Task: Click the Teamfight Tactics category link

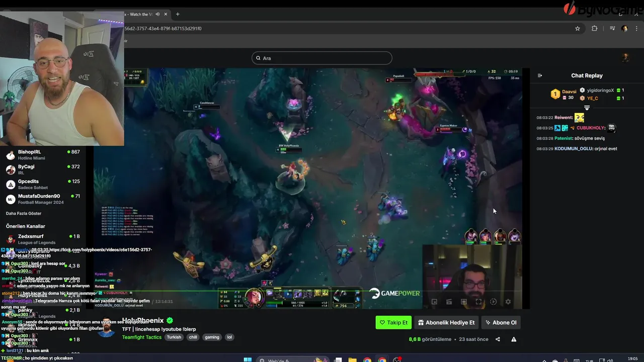Action: click(141, 337)
